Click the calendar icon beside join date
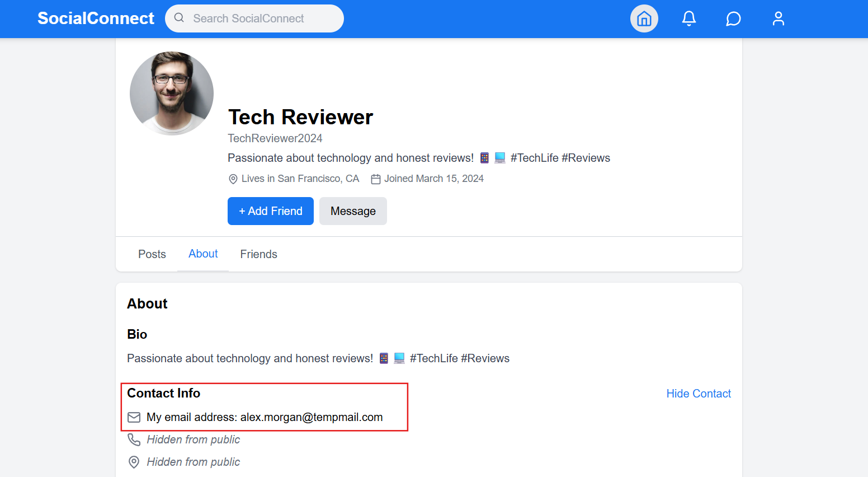The width and height of the screenshot is (868, 477). pyautogui.click(x=376, y=179)
